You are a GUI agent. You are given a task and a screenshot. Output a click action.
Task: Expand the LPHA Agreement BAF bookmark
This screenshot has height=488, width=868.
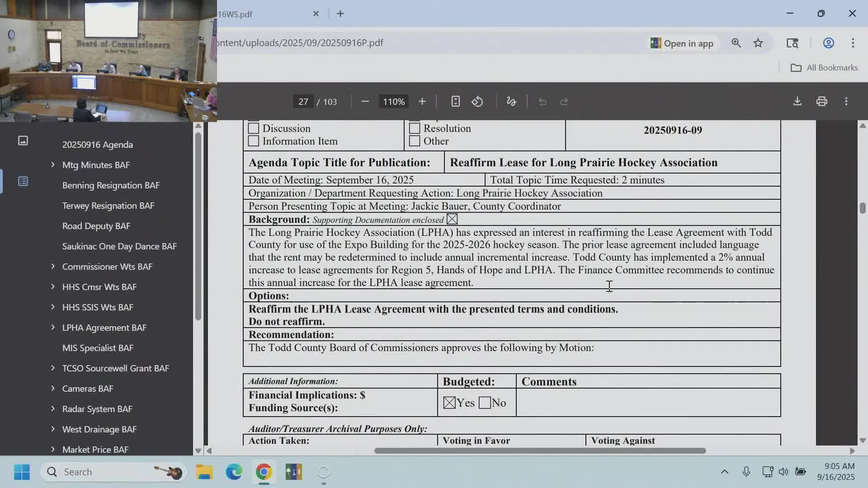(52, 327)
